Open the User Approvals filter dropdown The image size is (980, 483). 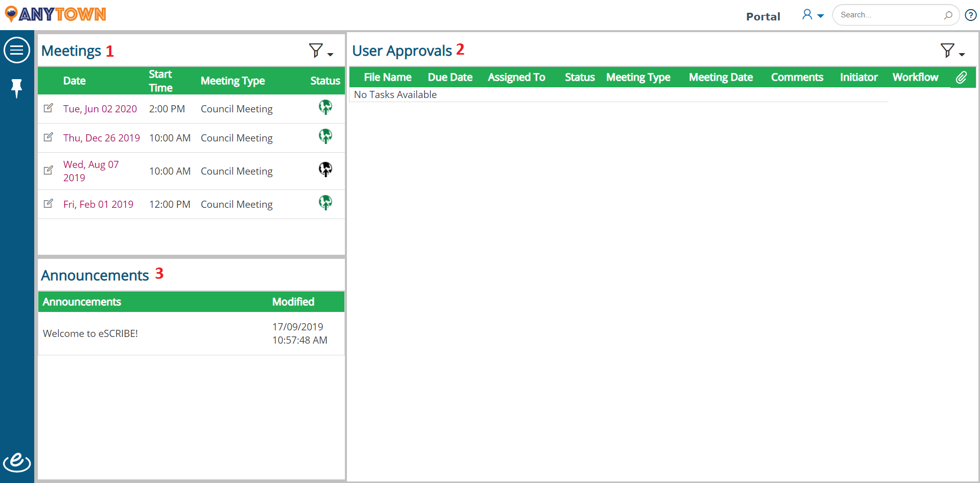pos(952,51)
